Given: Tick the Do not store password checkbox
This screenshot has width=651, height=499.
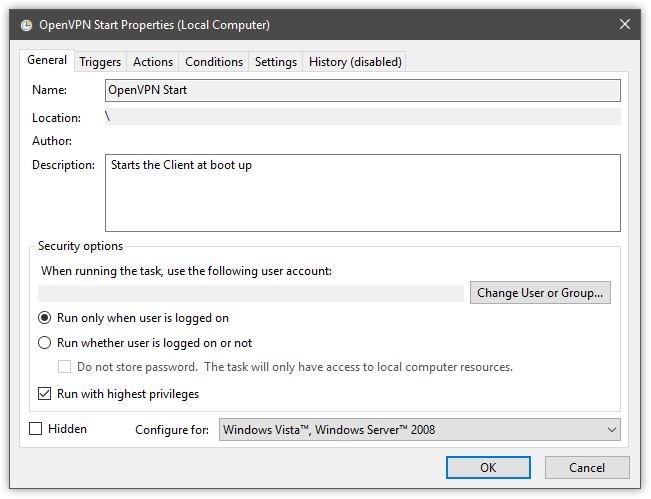Looking at the screenshot, I should coord(64,367).
